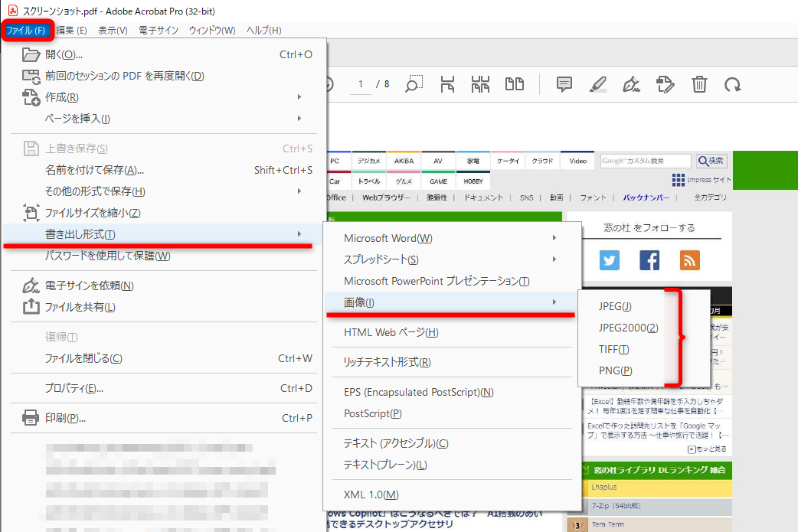The image size is (798, 532).
Task: Click the file share upload icon
Action: [x=31, y=307]
